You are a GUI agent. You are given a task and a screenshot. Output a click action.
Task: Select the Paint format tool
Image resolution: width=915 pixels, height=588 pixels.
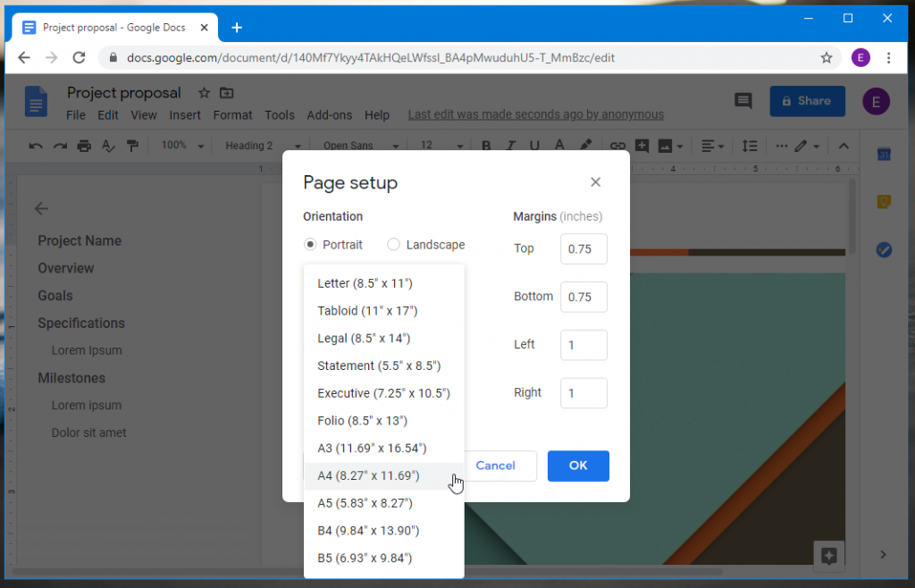coord(133,146)
